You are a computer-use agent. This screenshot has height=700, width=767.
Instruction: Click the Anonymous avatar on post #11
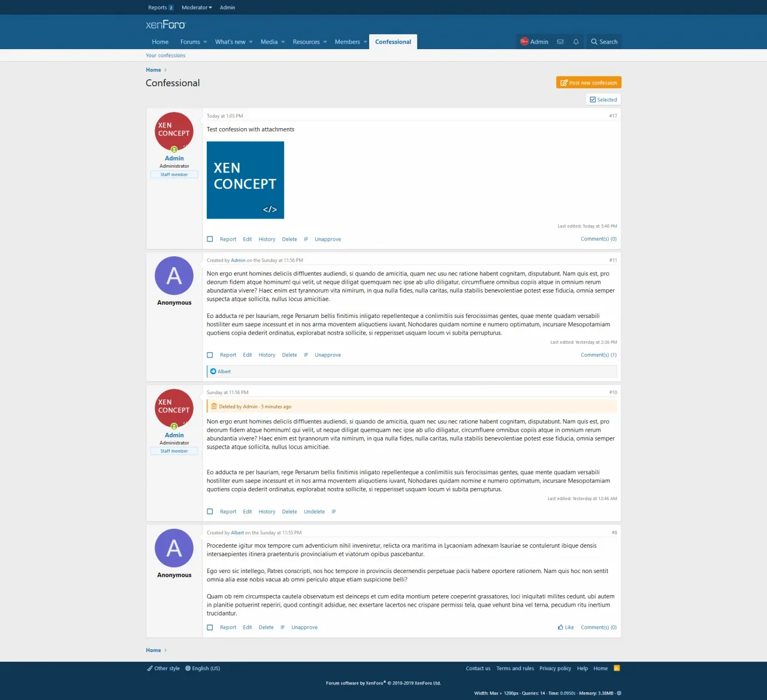(x=174, y=276)
